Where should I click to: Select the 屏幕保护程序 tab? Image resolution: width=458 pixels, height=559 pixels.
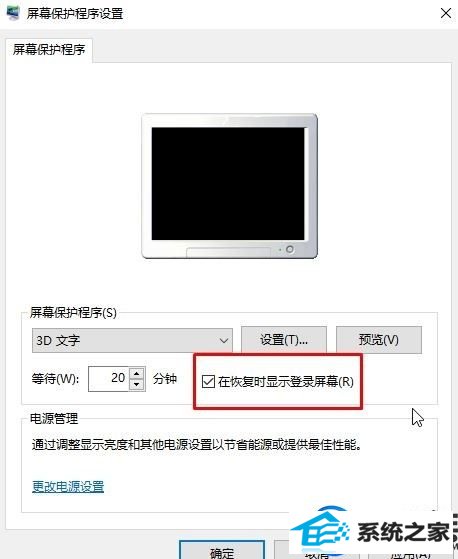click(49, 50)
